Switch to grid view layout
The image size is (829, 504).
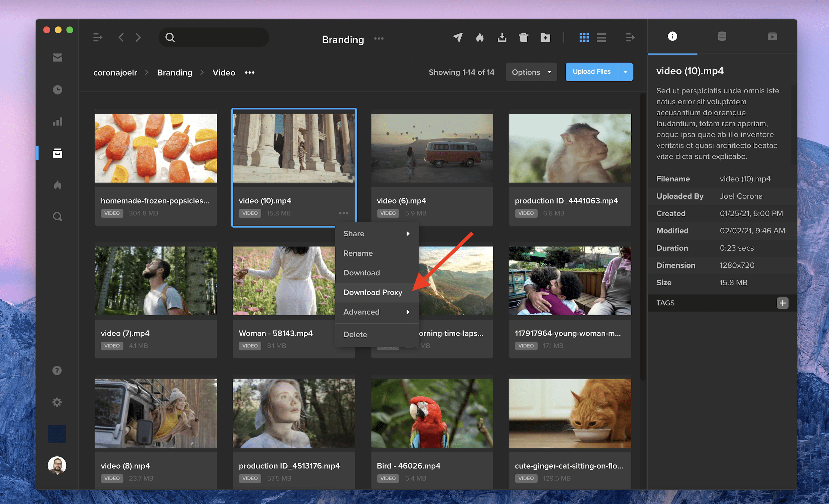click(584, 37)
